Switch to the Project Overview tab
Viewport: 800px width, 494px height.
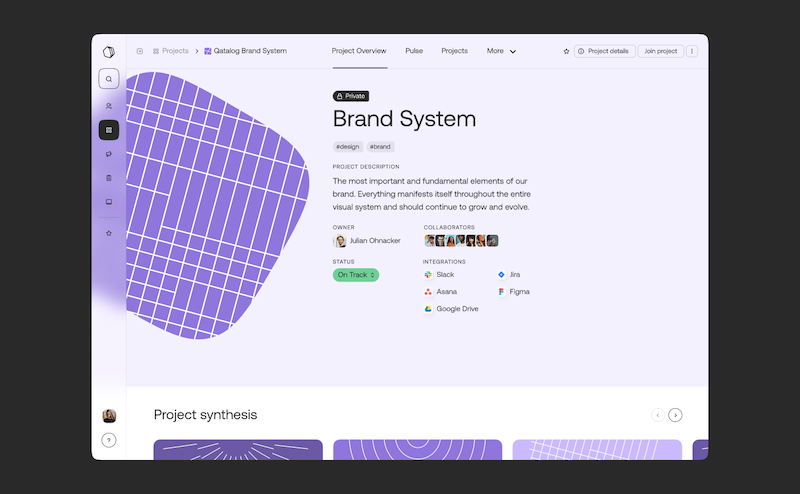point(359,51)
